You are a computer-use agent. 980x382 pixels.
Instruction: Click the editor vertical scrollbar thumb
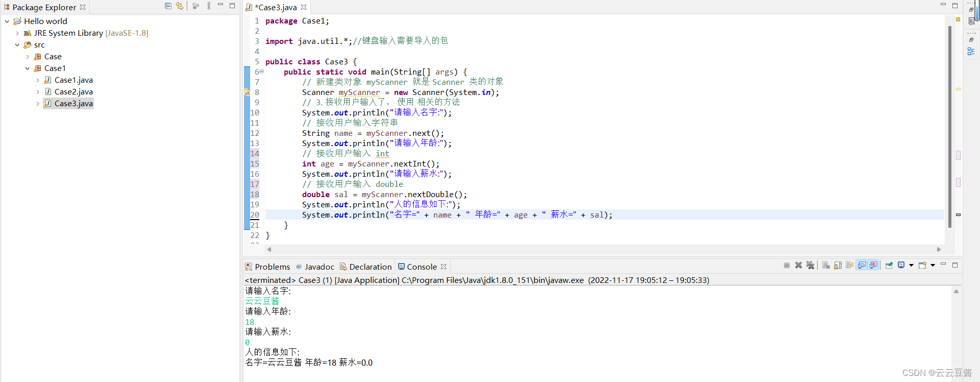point(949,126)
